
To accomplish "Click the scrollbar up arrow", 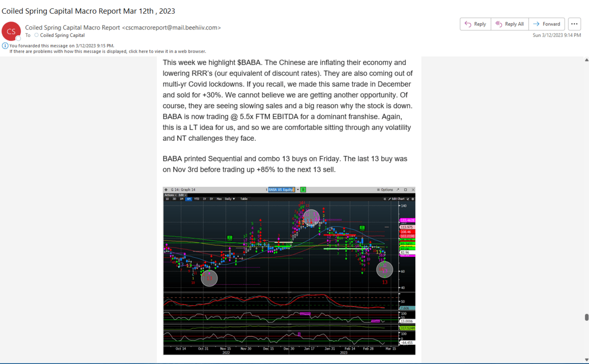I will pyautogui.click(x=586, y=60).
